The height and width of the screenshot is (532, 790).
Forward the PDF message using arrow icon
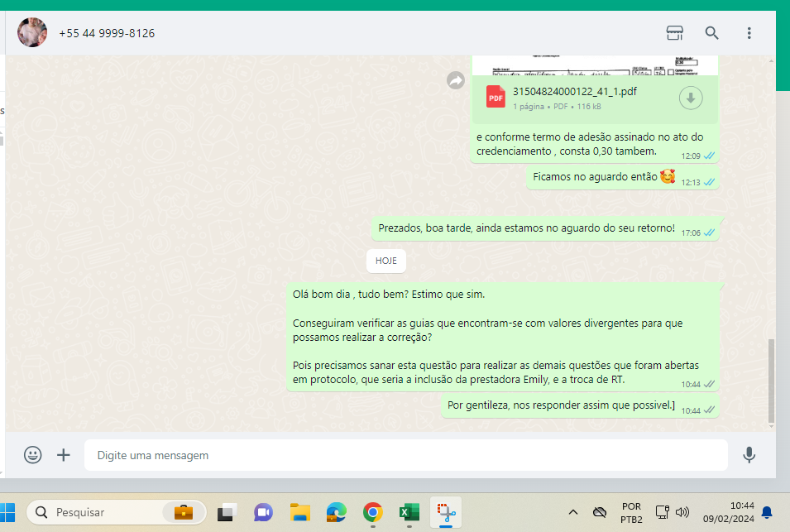pos(456,80)
